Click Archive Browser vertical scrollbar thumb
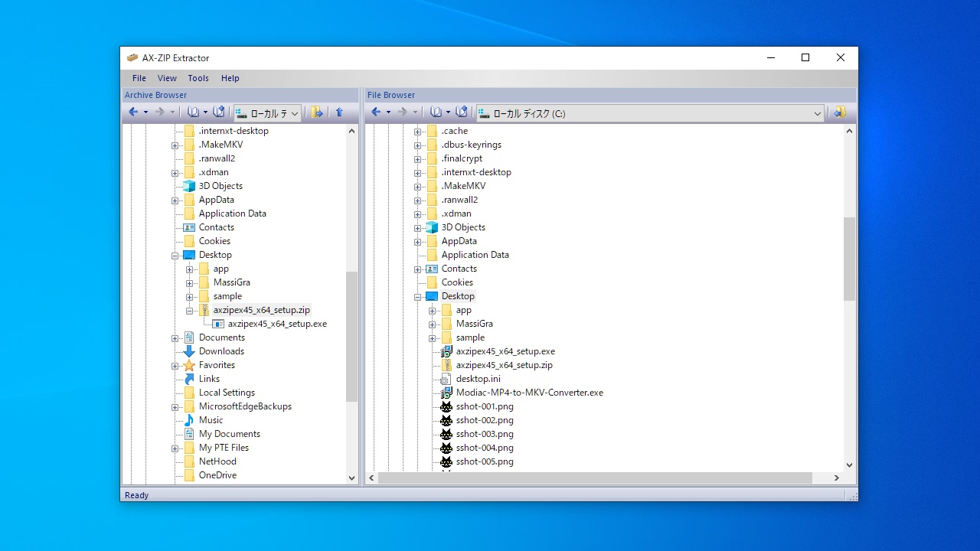Screen dimensions: 980x551 [352, 337]
